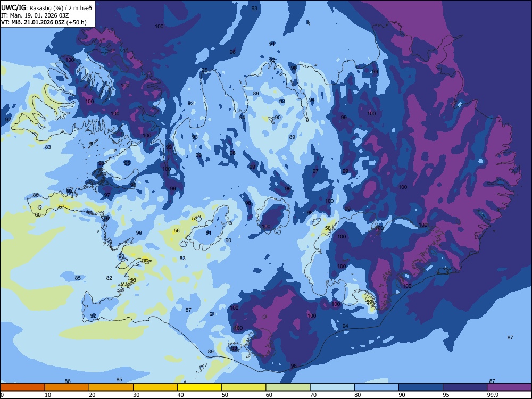Click the 'VT: Mið. 21.01.2026 05Z (+50 h)' line

tap(44, 22)
